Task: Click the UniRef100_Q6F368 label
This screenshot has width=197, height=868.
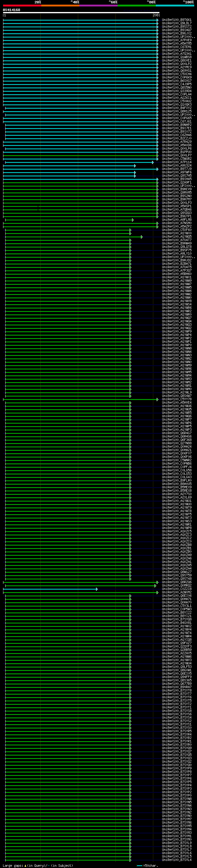Action: 177,440
